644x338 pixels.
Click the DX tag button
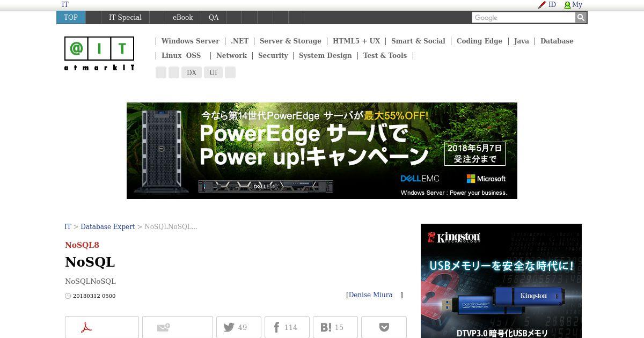click(192, 72)
